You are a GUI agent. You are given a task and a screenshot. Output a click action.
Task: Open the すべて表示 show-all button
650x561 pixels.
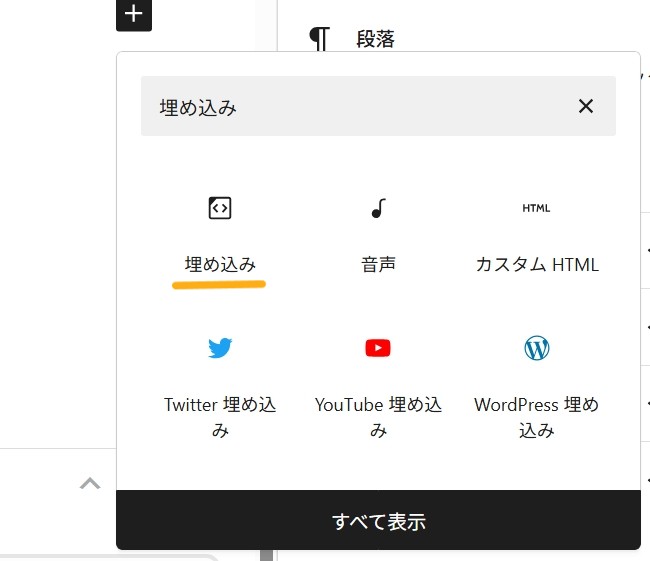pyautogui.click(x=378, y=520)
